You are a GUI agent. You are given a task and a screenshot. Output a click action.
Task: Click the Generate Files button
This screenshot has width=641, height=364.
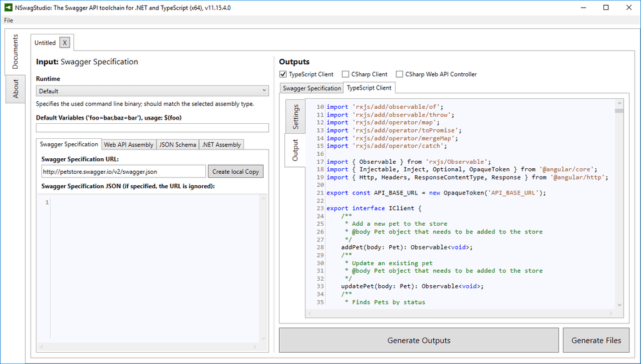point(596,340)
